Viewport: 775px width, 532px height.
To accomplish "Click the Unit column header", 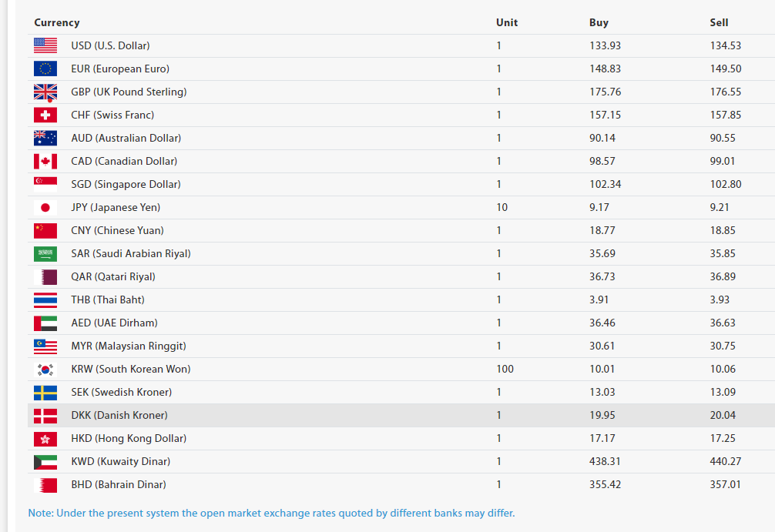I will coord(507,22).
